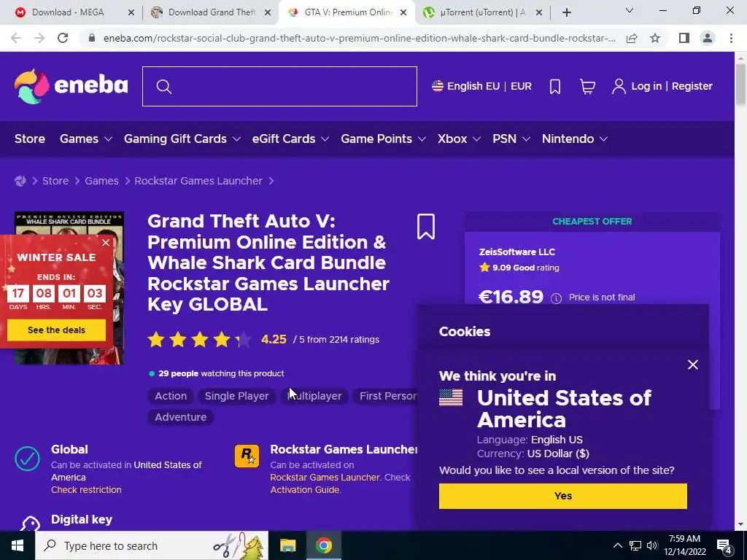Click the user profile icon by Log in
747x560 pixels.
click(619, 86)
